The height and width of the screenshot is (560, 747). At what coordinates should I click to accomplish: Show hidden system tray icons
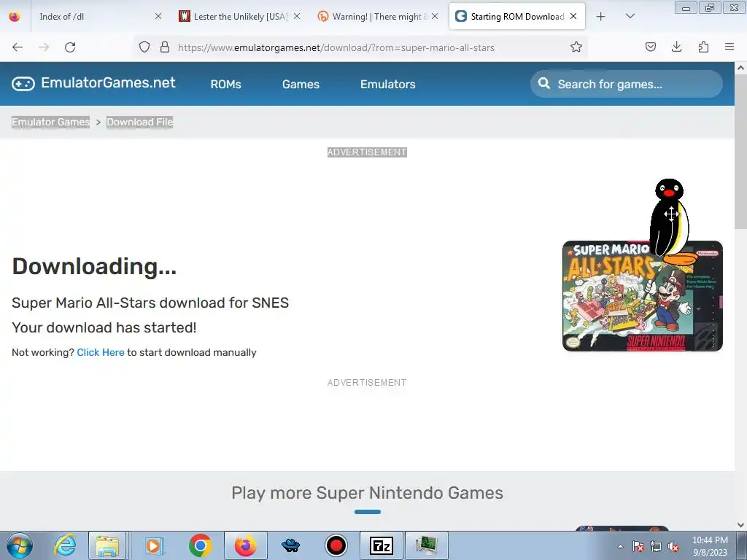click(x=620, y=546)
